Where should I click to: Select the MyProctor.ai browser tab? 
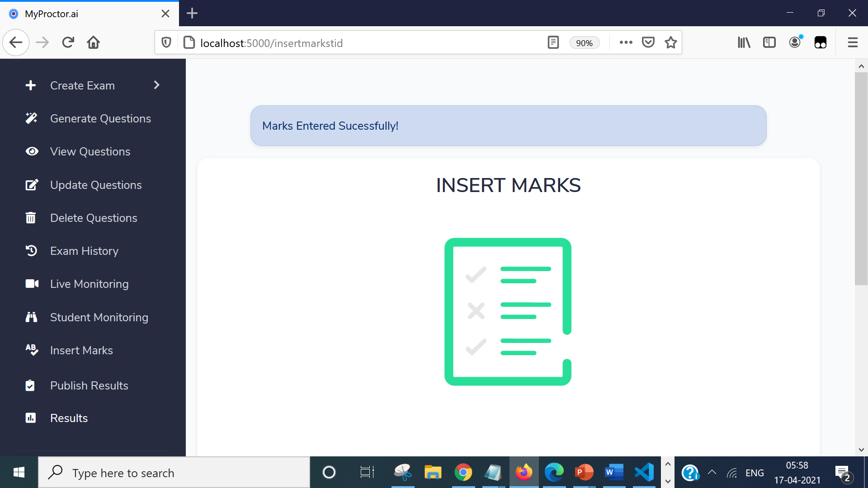(x=81, y=14)
